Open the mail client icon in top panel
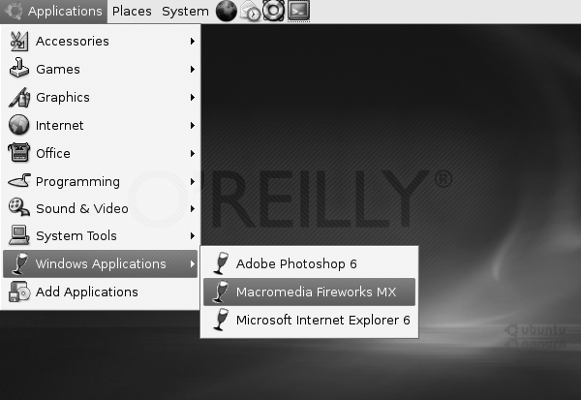Screen dimensions: 581x400 point(250,11)
